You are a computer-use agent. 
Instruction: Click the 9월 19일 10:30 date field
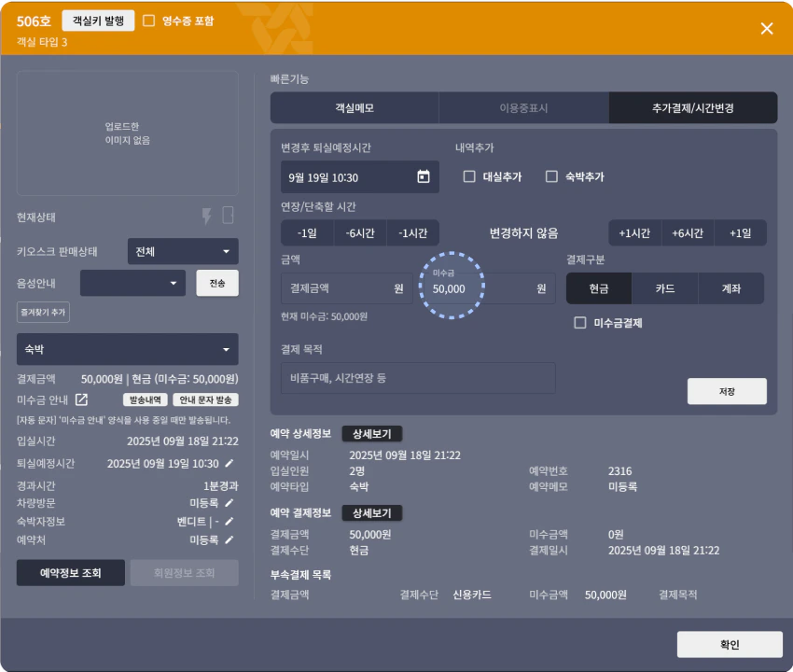click(x=360, y=176)
